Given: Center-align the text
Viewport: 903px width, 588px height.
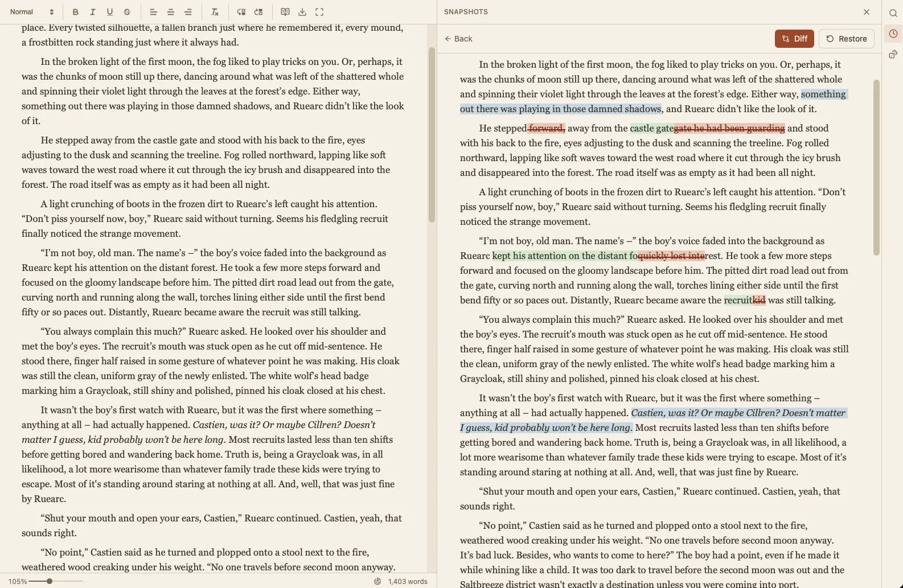Looking at the screenshot, I should [171, 12].
